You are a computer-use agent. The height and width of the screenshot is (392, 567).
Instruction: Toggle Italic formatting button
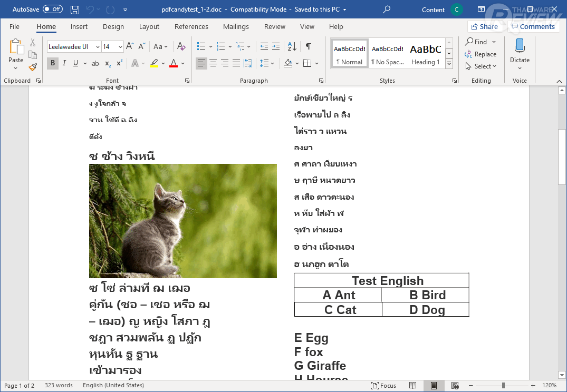(64, 63)
